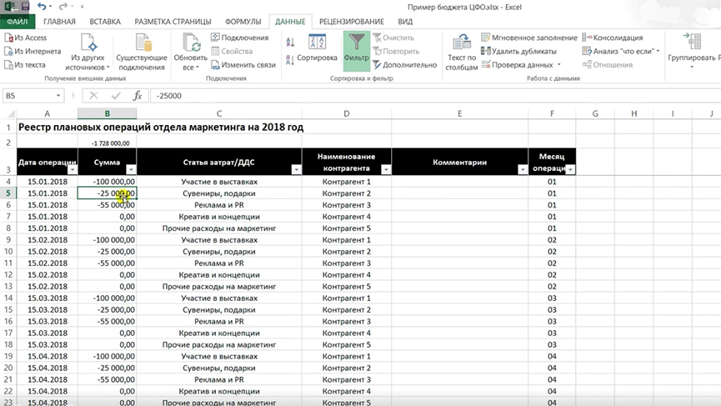This screenshot has width=721, height=406.
Task: Open the Quick Access Toolbar customize arrow
Action: coord(82,6)
